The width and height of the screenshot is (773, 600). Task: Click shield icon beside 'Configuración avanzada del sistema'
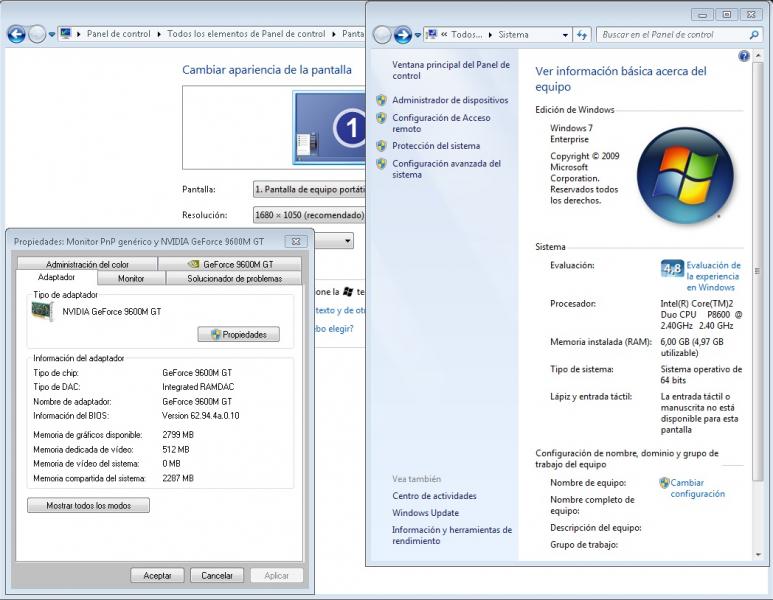[381, 164]
